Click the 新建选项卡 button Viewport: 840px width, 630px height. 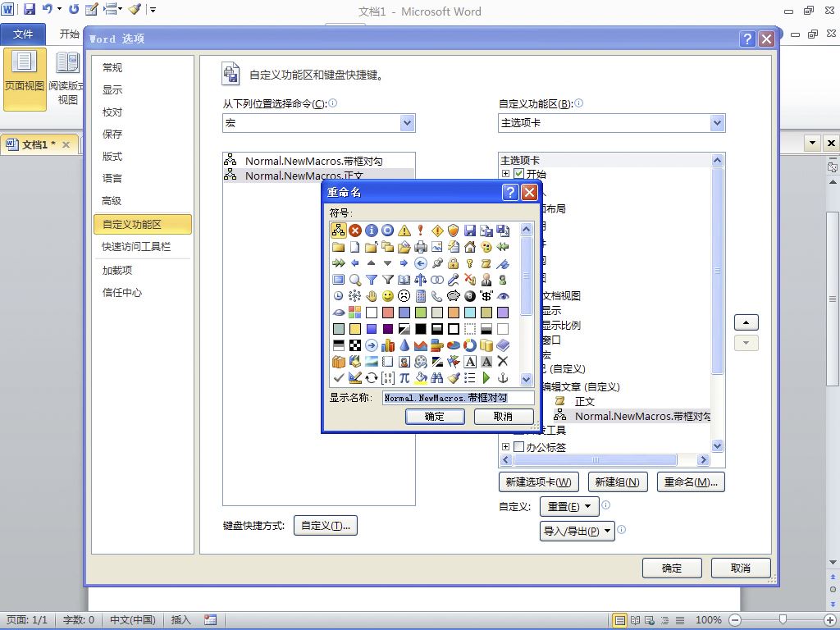(x=538, y=482)
